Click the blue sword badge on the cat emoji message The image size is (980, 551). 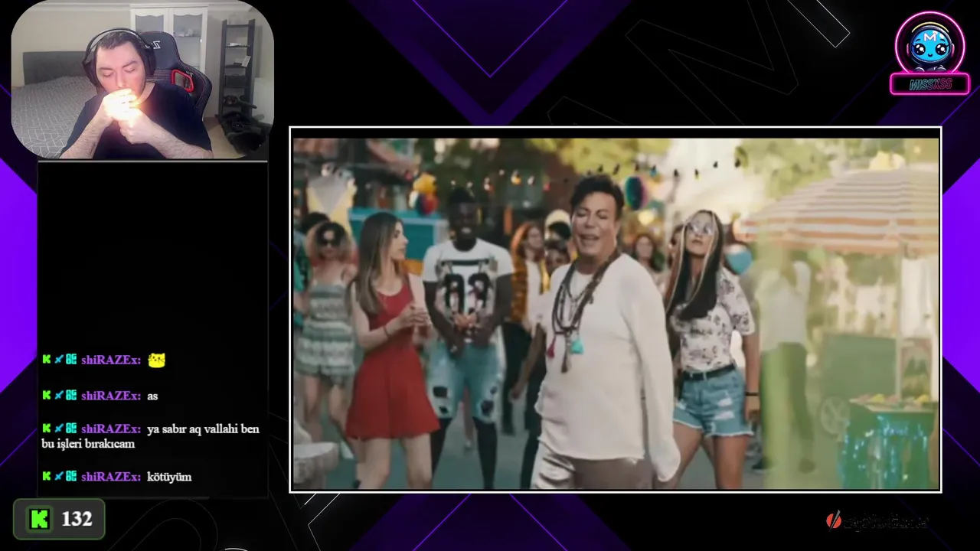59,359
